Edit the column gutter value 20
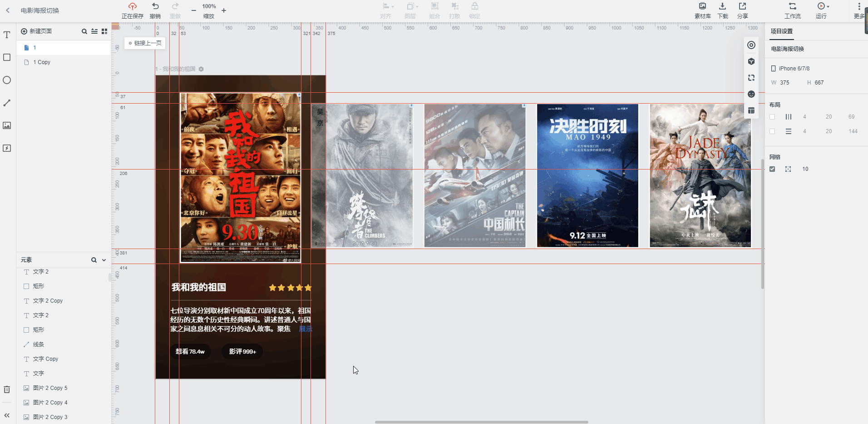Screen dimensions: 868x424 pyautogui.click(x=829, y=117)
